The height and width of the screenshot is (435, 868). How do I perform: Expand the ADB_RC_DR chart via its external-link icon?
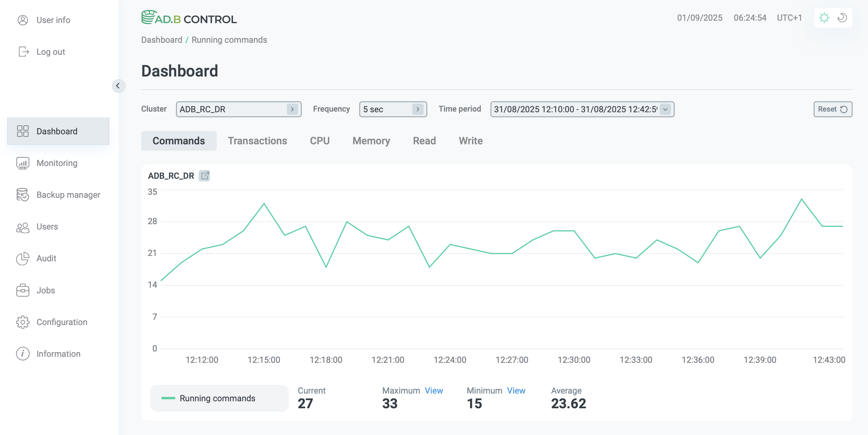pos(205,176)
